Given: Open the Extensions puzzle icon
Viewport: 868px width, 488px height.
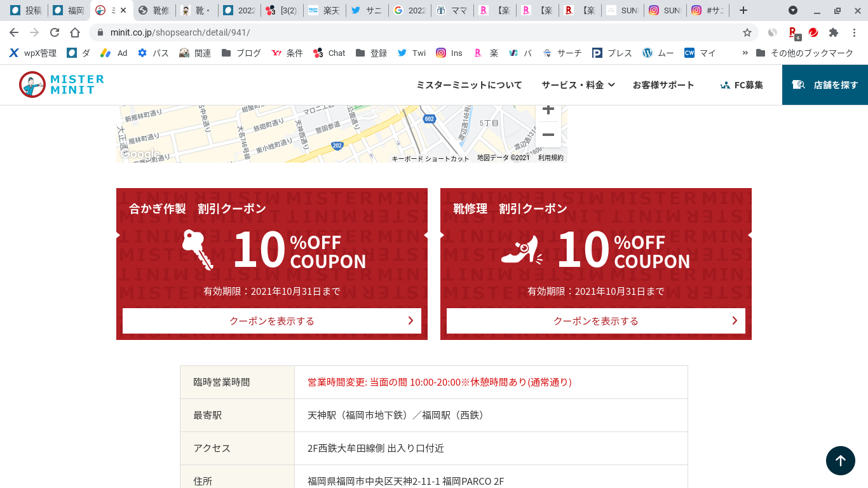Looking at the screenshot, I should point(834,32).
